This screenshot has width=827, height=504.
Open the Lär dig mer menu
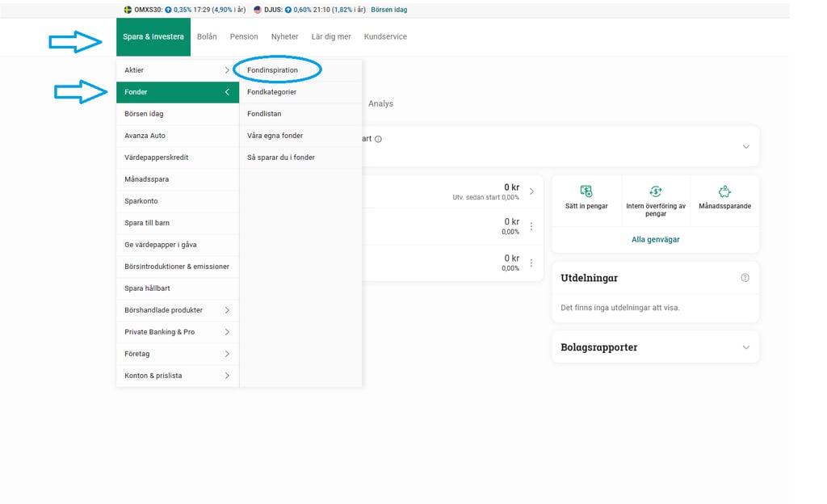331,36
